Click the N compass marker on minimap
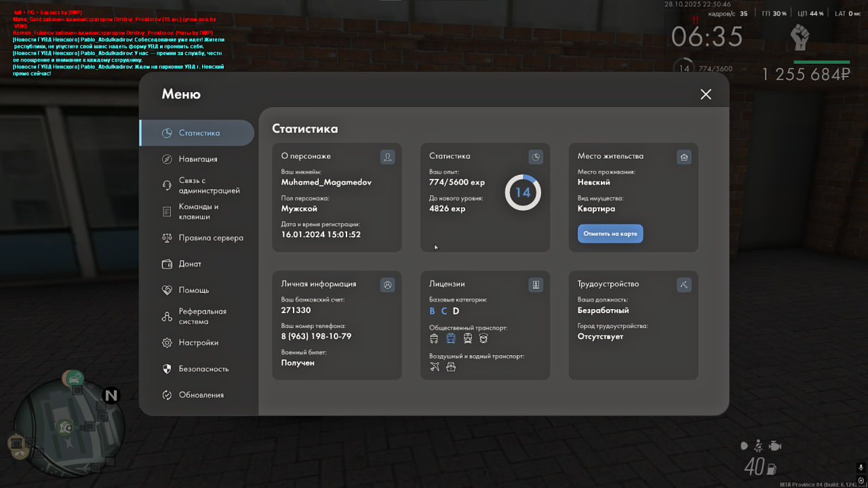The width and height of the screenshot is (868, 488). [x=111, y=395]
